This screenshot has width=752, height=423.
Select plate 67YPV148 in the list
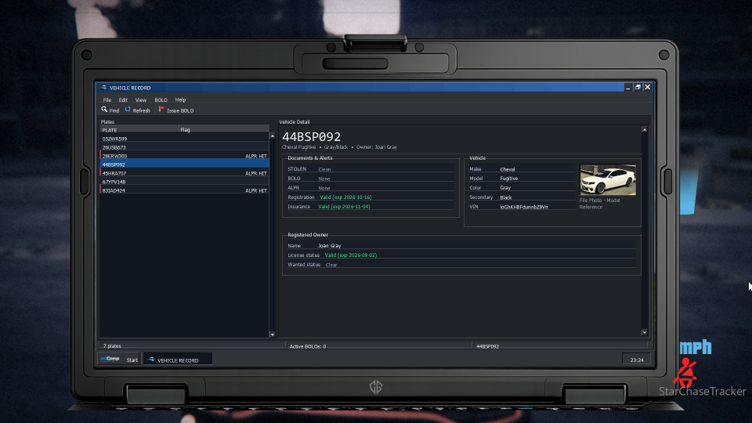(x=184, y=182)
